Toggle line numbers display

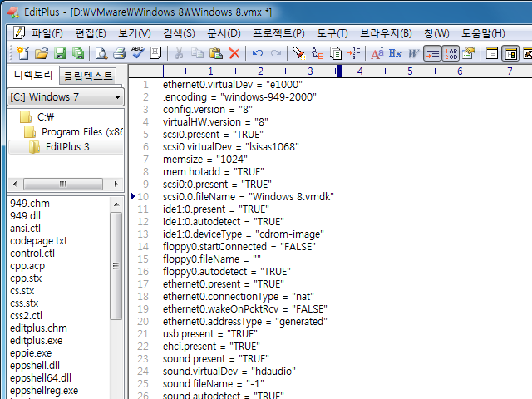coord(451,53)
